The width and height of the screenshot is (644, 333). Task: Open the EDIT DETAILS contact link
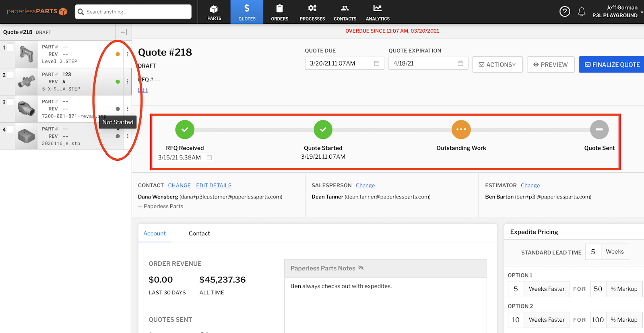click(x=214, y=185)
